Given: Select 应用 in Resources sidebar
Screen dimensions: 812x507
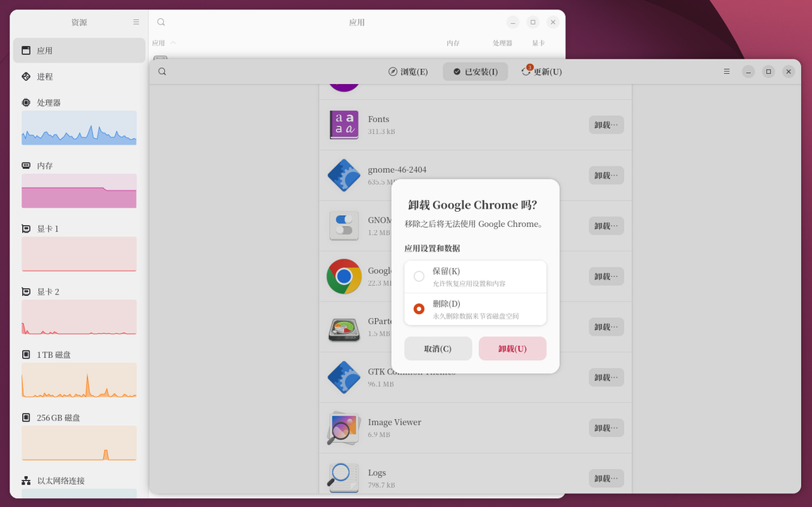Looking at the screenshot, I should point(79,50).
